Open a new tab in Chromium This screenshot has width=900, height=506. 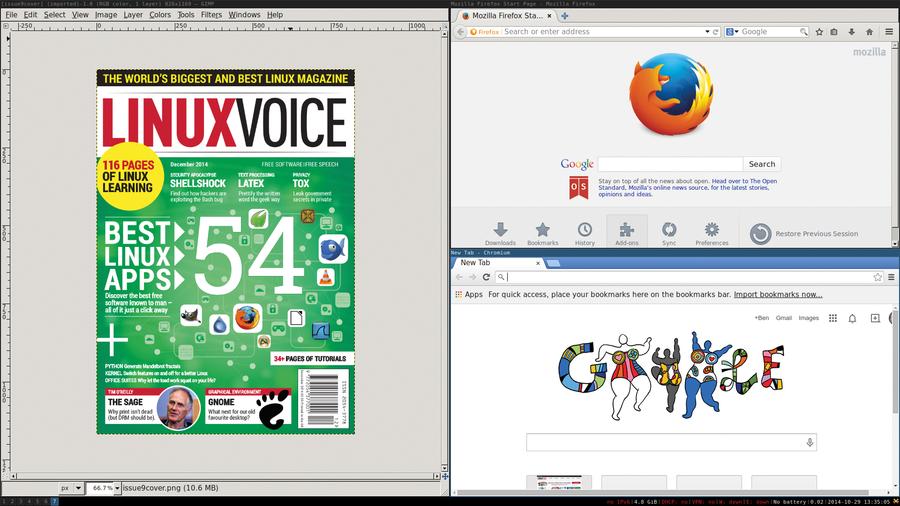click(x=553, y=263)
